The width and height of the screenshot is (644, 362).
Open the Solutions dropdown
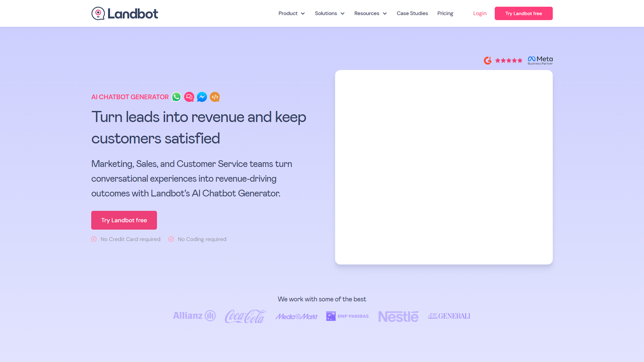329,13
